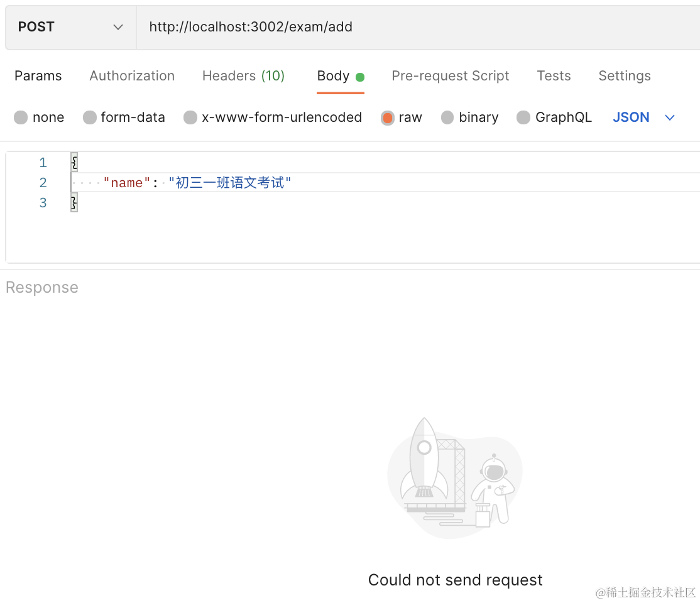
Task: Switch to the Params tab
Action: 38,76
